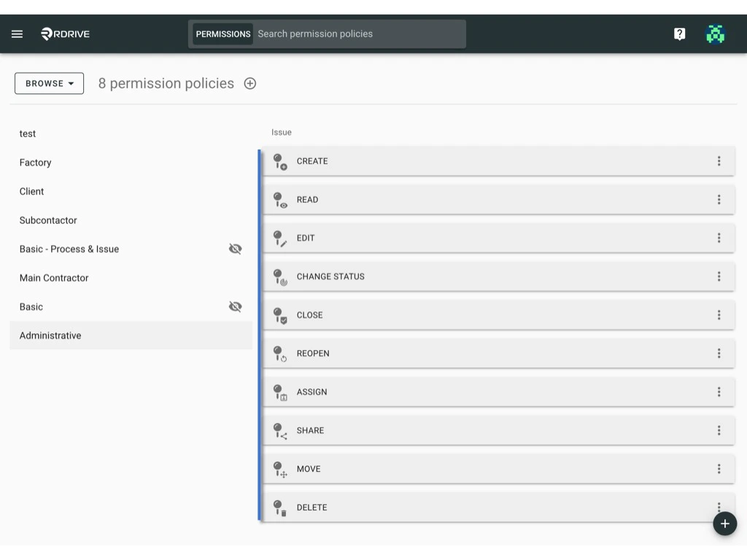747x560 pixels.
Task: Open the hamburger navigation menu
Action: [17, 34]
